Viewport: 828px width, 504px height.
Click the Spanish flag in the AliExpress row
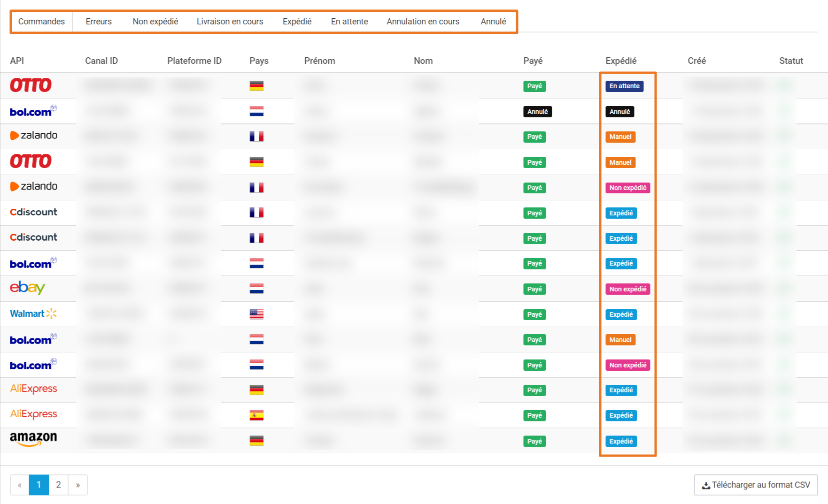(x=256, y=415)
